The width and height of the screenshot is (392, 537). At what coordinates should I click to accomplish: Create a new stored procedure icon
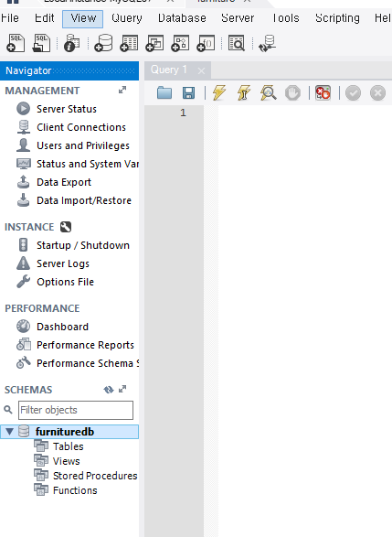pyautogui.click(x=180, y=44)
